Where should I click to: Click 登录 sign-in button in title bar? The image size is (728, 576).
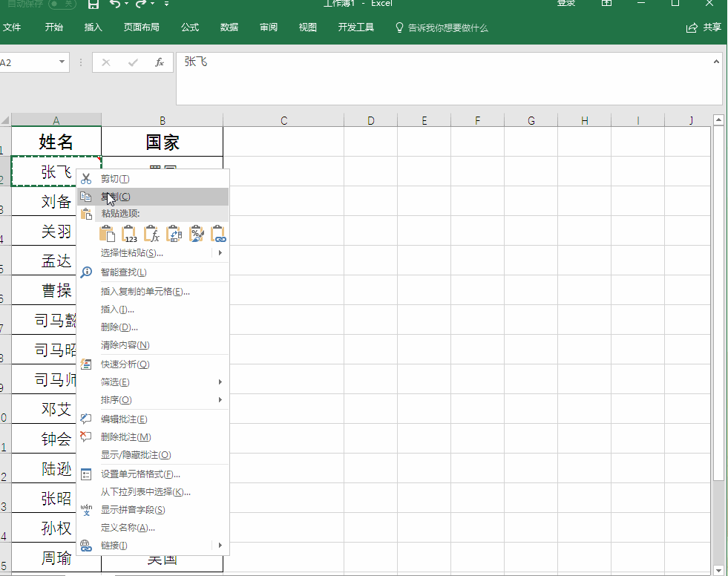566,4
